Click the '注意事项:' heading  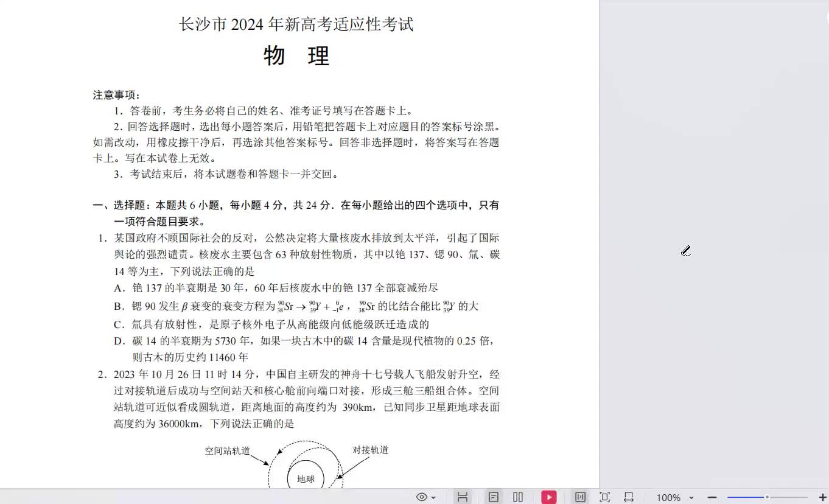pyautogui.click(x=117, y=95)
